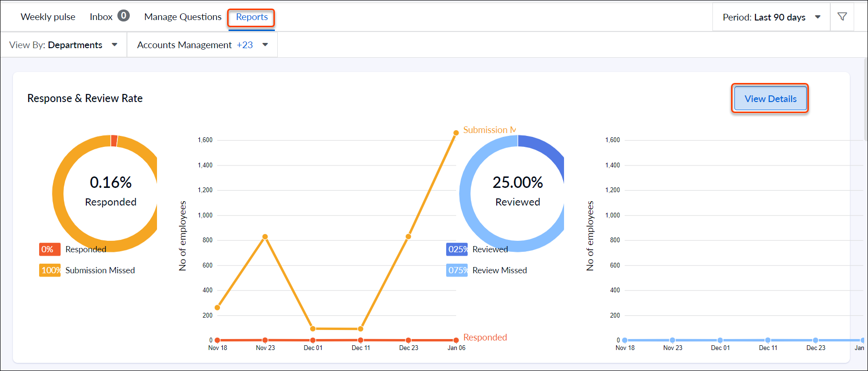Screen dimensions: 868x371
Task: Click the +23 departments count link
Action: coord(245,45)
